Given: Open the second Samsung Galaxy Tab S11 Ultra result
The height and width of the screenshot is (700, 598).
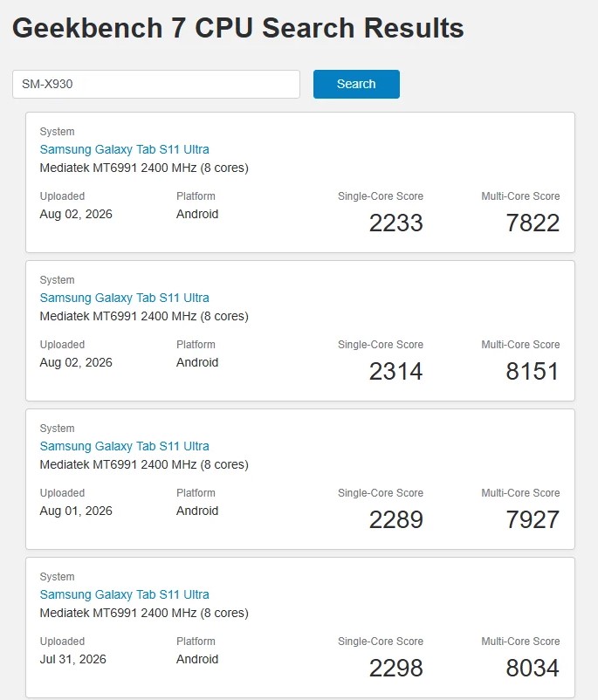Looking at the screenshot, I should [x=124, y=298].
